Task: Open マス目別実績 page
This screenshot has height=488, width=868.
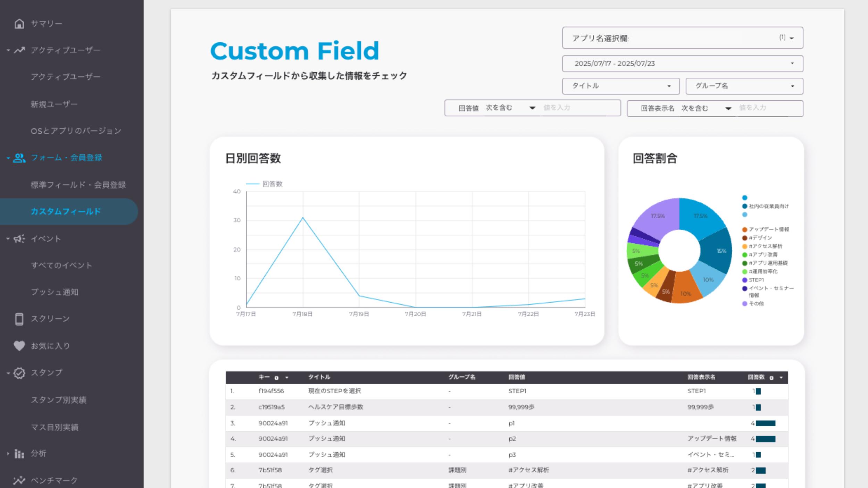Action: (x=55, y=427)
